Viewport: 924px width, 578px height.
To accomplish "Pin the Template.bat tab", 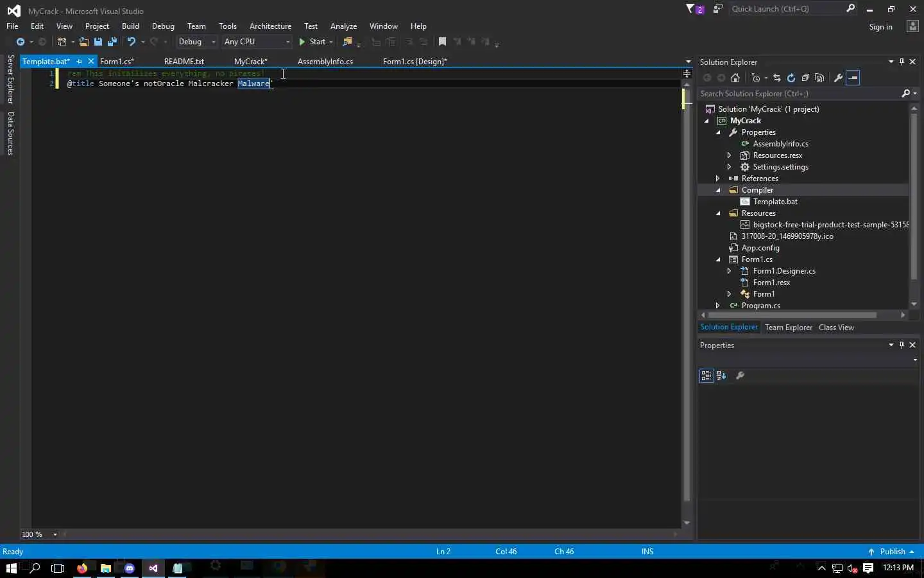I will click(x=80, y=62).
